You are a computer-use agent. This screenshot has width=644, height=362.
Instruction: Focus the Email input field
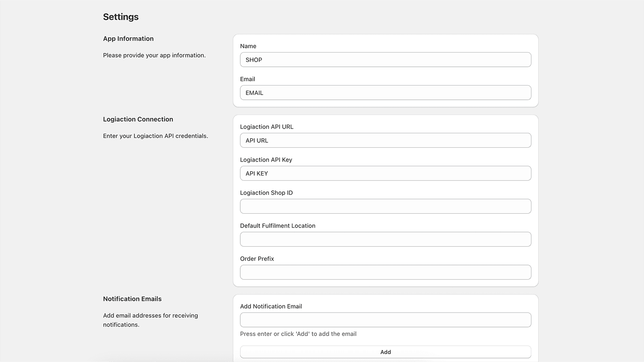pyautogui.click(x=385, y=93)
